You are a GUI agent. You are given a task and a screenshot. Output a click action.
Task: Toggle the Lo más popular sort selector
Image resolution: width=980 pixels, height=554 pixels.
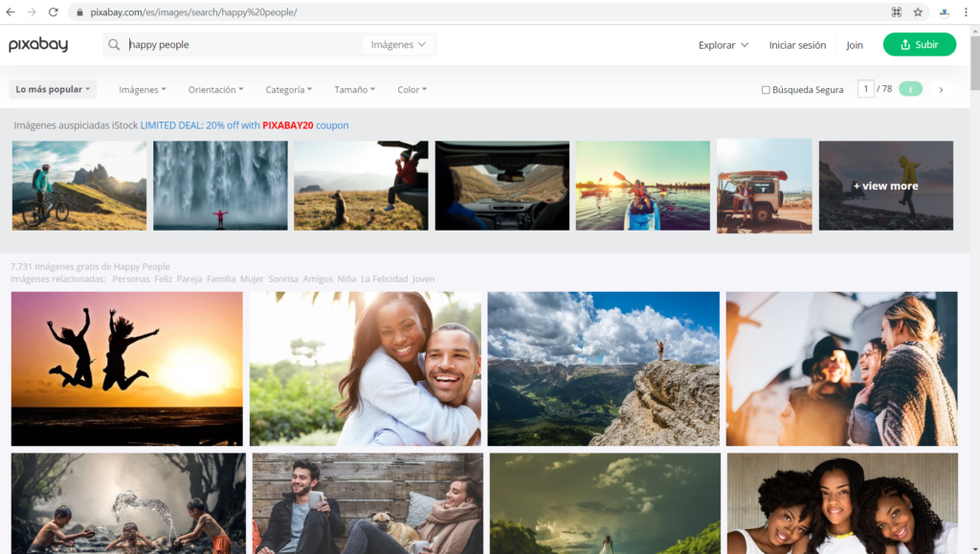pos(52,88)
